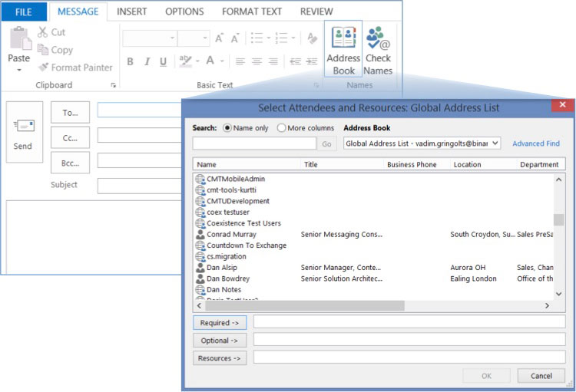
Task: Click the Required -> button
Action: (x=220, y=323)
